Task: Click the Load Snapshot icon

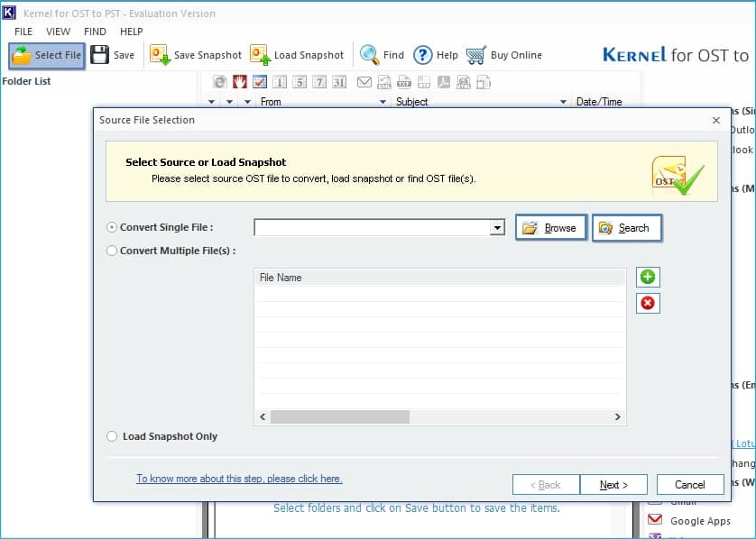Action: click(261, 55)
